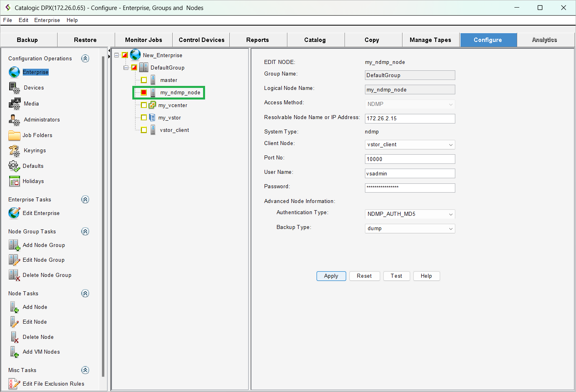Screen dimensions: 576x392
Task: Click the left panel vertical scrollbar
Action: click(x=103, y=216)
